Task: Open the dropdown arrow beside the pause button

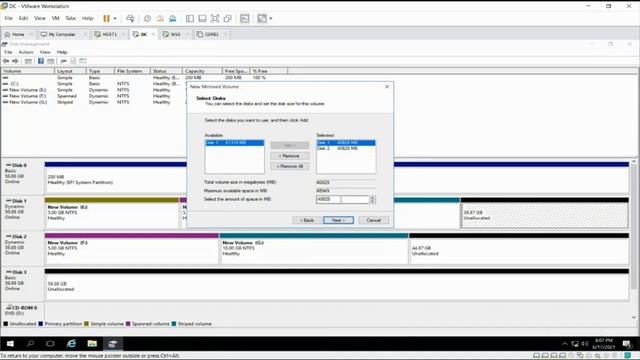Action: tap(115, 18)
